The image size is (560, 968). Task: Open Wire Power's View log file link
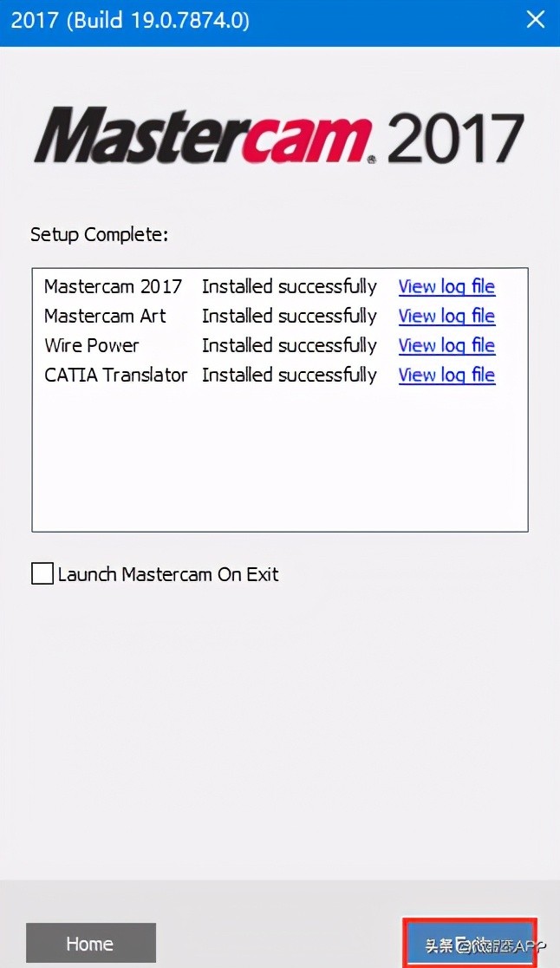[446, 345]
